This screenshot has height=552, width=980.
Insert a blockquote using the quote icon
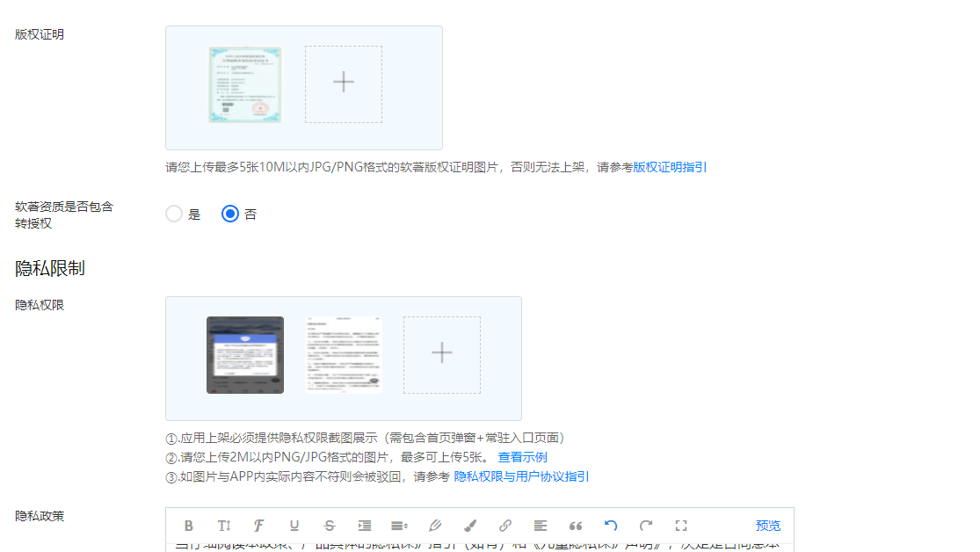pyautogui.click(x=576, y=526)
